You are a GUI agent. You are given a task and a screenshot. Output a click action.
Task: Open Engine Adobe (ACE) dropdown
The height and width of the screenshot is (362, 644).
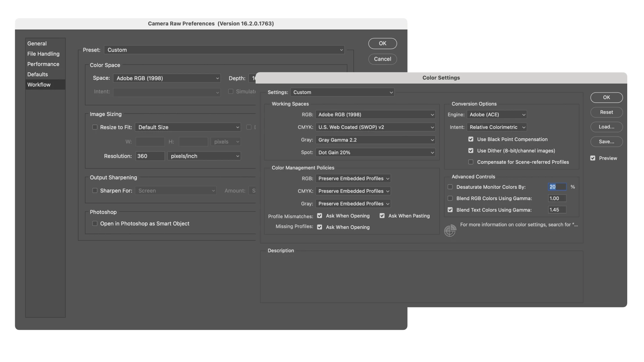pyautogui.click(x=497, y=115)
